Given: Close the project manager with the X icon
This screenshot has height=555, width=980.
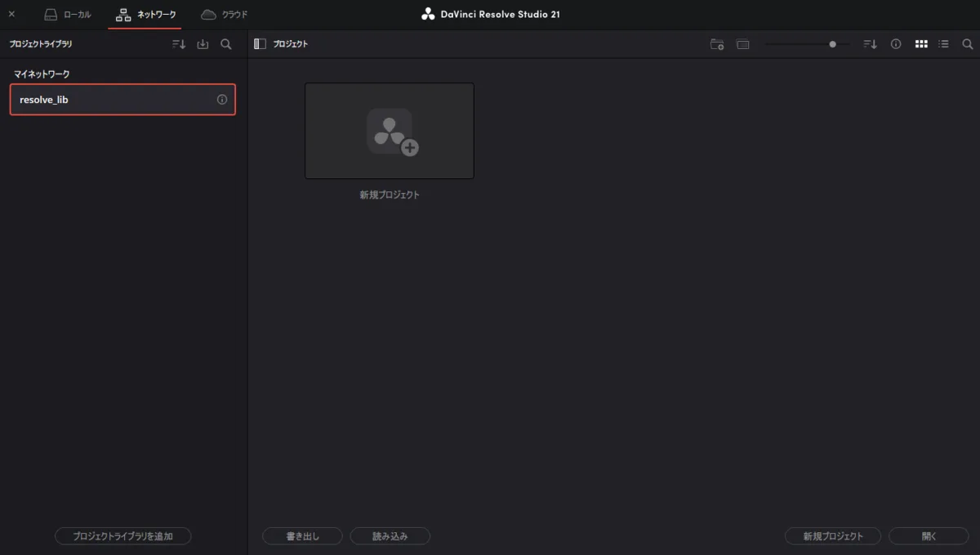Looking at the screenshot, I should (11, 14).
